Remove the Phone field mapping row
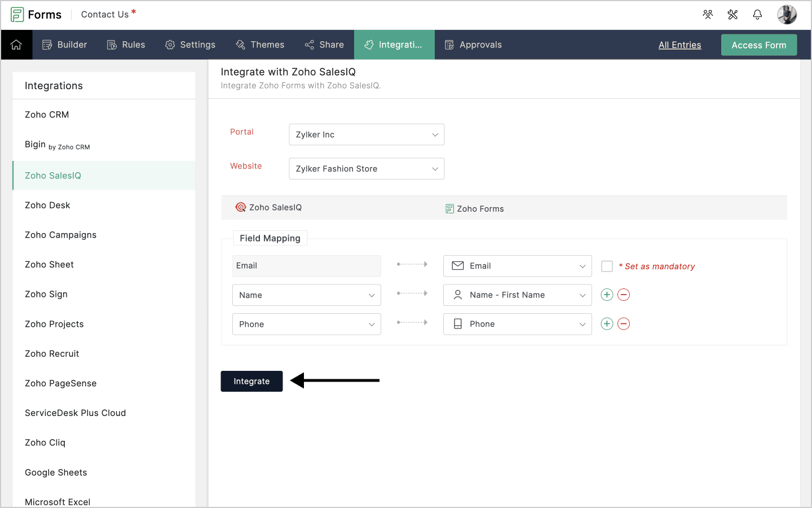812x508 pixels. coord(624,324)
